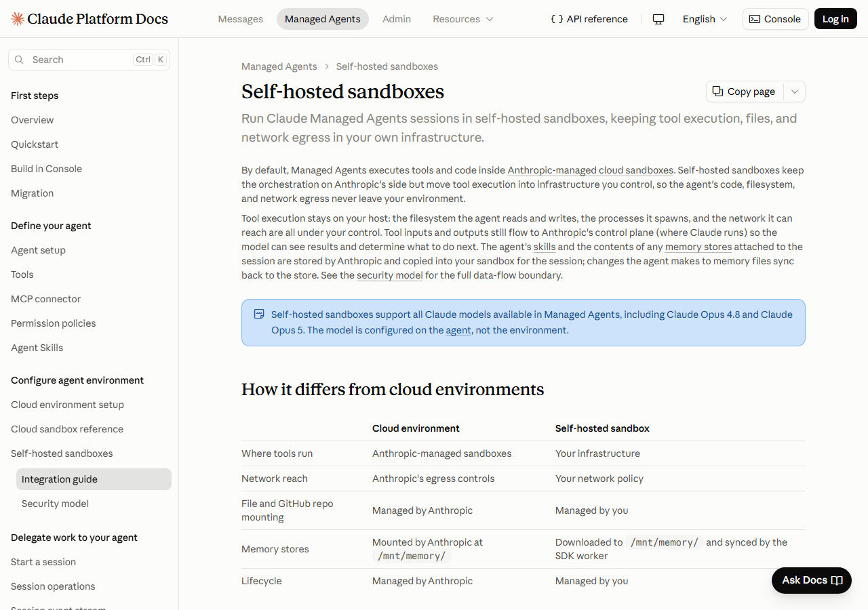Click 'Configure agent environment' sidebar heading
Image resolution: width=868 pixels, height=610 pixels.
point(77,380)
